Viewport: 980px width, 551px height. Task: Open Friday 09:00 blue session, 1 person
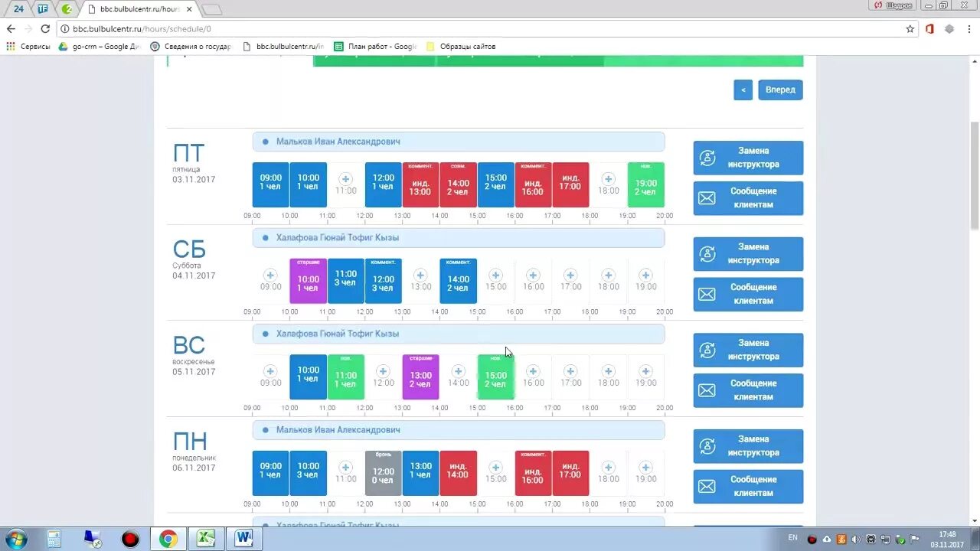click(270, 184)
